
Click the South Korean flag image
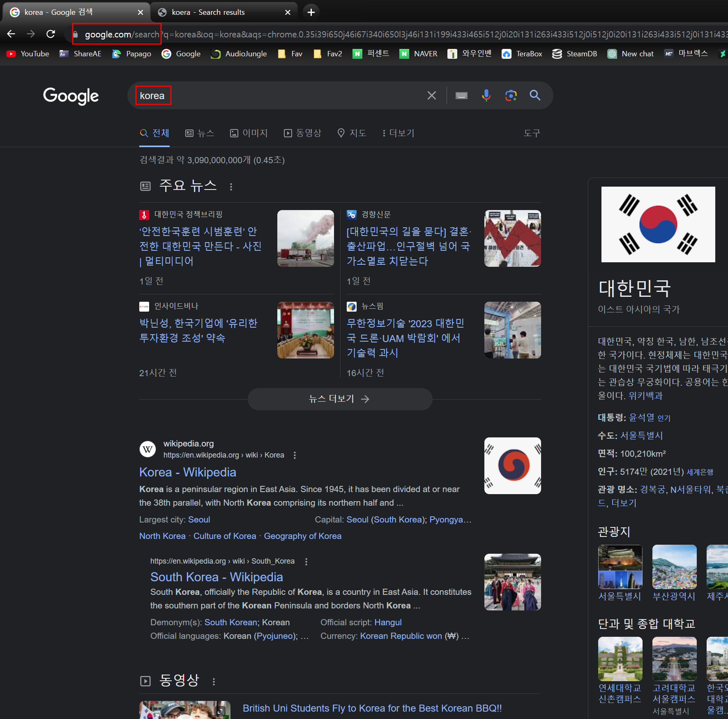click(x=658, y=224)
